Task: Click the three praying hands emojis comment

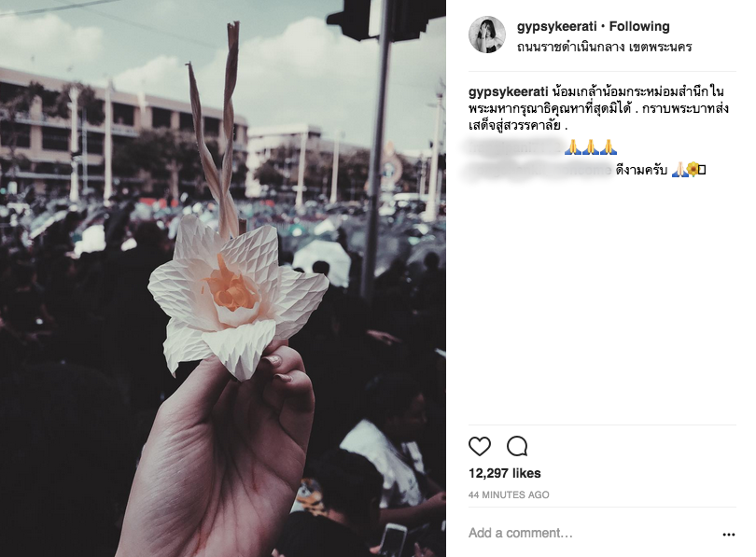Action: pos(591,147)
